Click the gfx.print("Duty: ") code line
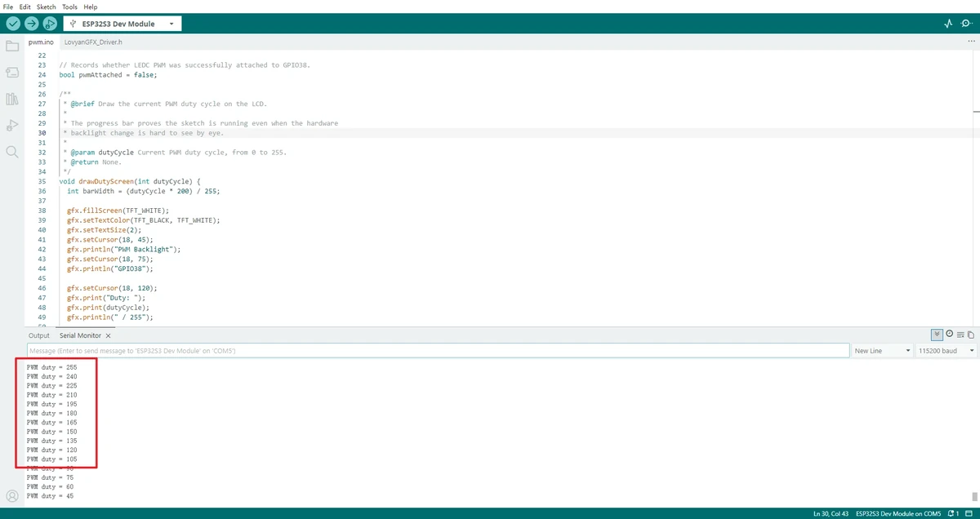The height and width of the screenshot is (519, 980). coord(106,298)
